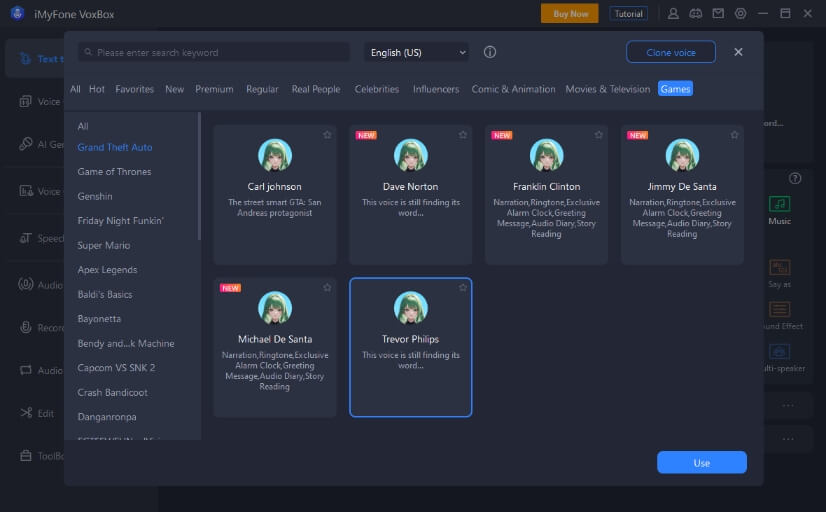Open the Tutorial link
The width and height of the screenshot is (826, 512).
click(x=628, y=14)
